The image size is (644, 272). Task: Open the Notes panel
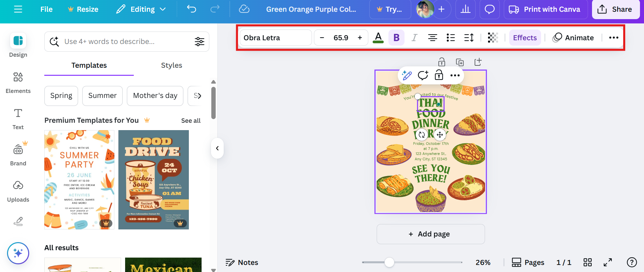point(242,263)
